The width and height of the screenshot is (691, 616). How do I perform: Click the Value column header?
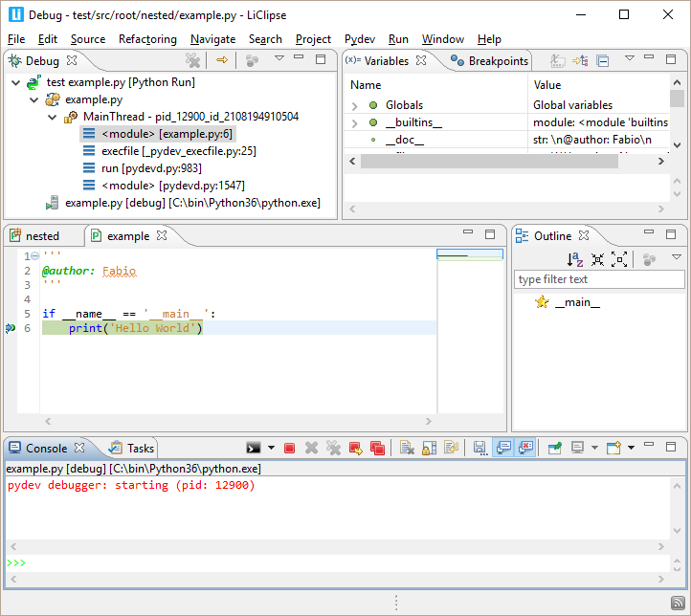point(547,85)
